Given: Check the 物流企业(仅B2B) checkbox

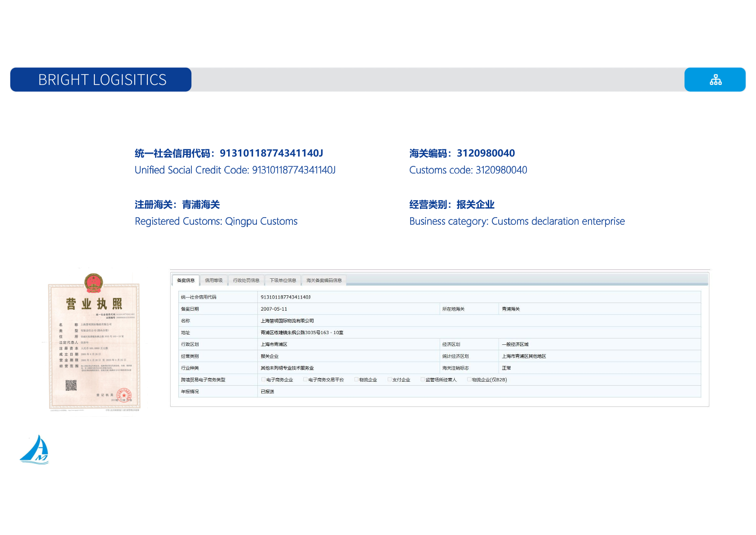Looking at the screenshot, I should click(469, 379).
